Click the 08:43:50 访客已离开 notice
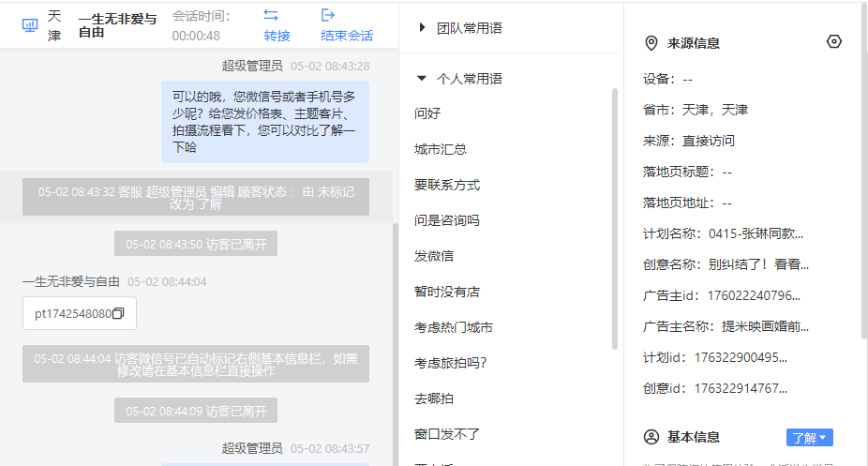This screenshot has width=868, height=466. click(x=196, y=244)
